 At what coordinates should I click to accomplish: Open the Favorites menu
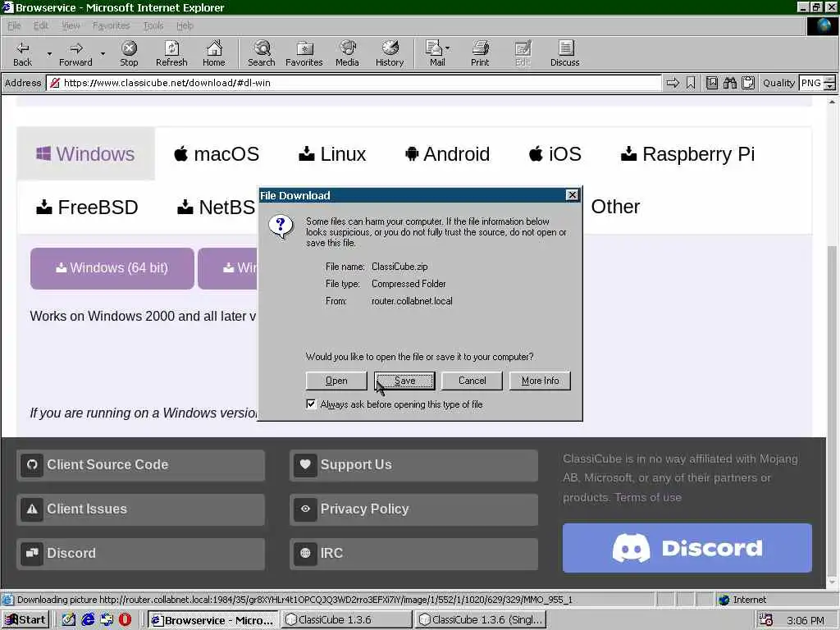click(111, 25)
